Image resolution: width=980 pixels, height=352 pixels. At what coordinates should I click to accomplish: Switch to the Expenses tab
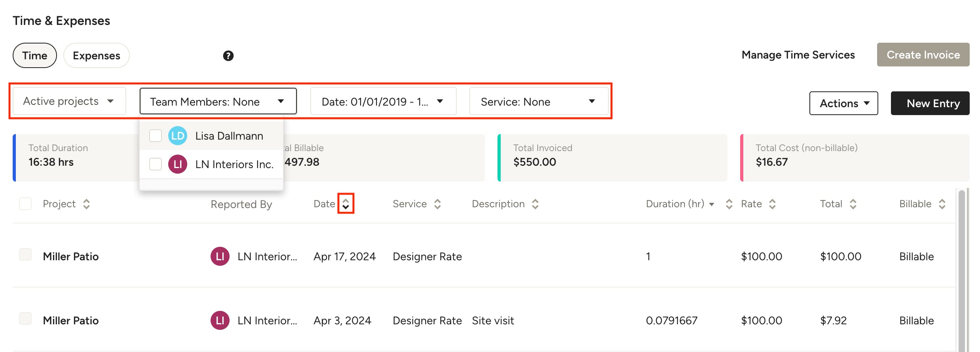click(97, 55)
